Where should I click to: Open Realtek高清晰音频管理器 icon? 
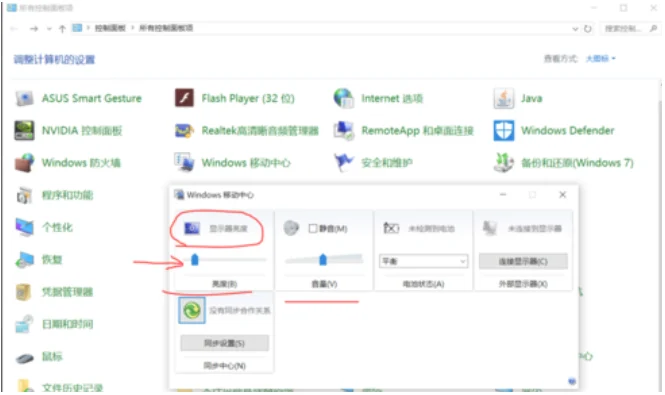click(x=184, y=131)
